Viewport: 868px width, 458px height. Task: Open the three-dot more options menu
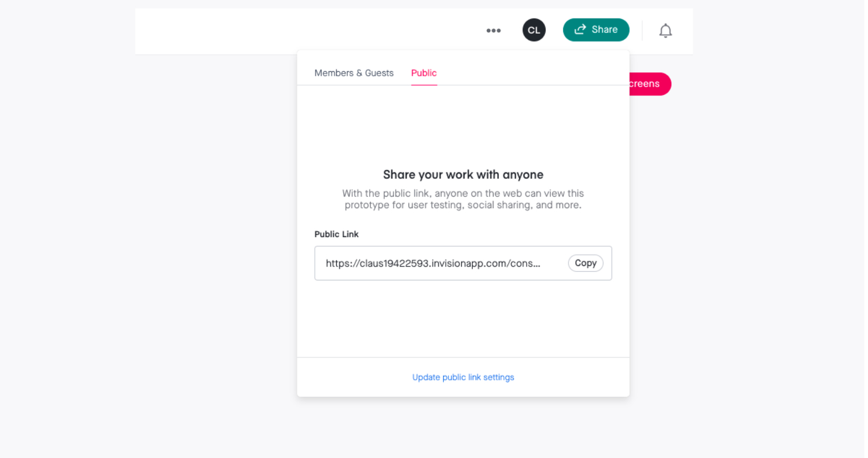click(493, 31)
